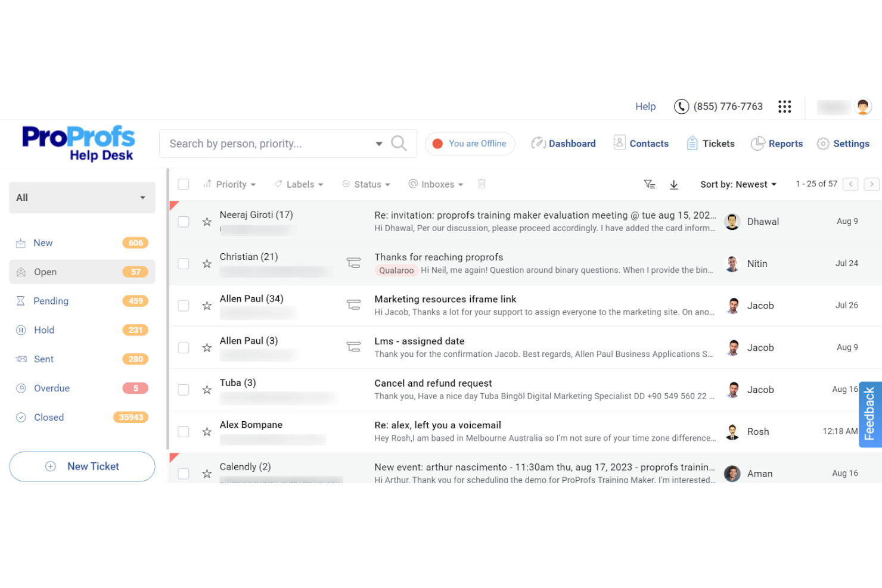The height and width of the screenshot is (588, 882).
Task: Check the select-all checkbox in the toolbar
Action: pos(184,184)
